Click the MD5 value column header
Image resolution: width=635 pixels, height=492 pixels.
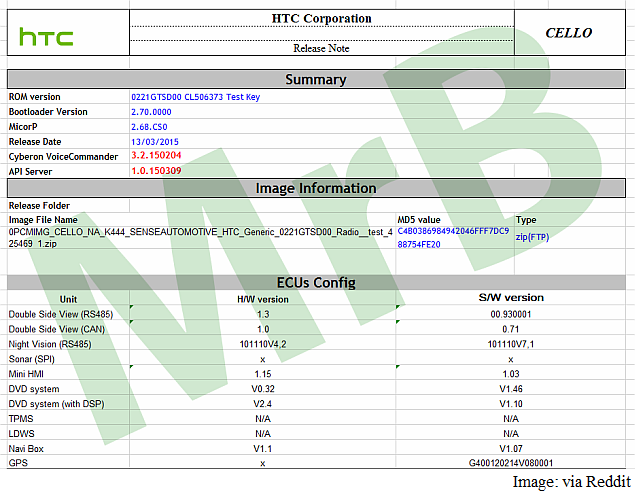tap(419, 220)
